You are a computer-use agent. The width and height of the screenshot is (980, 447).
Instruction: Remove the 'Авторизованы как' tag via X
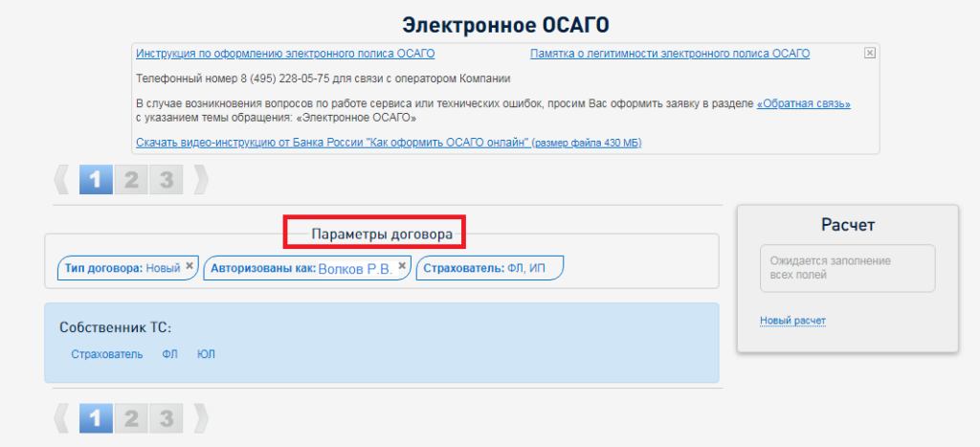(x=402, y=266)
